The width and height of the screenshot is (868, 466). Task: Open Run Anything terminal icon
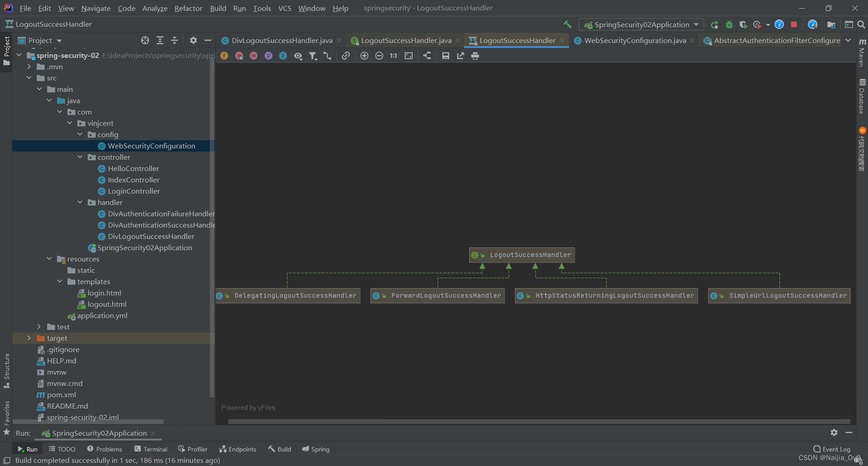click(x=849, y=24)
